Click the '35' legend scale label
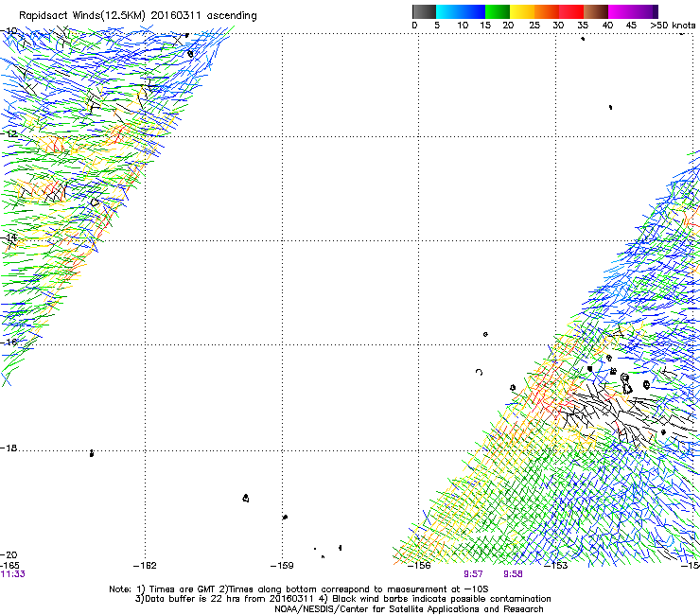Screen dimensions: 700x615 point(583,26)
